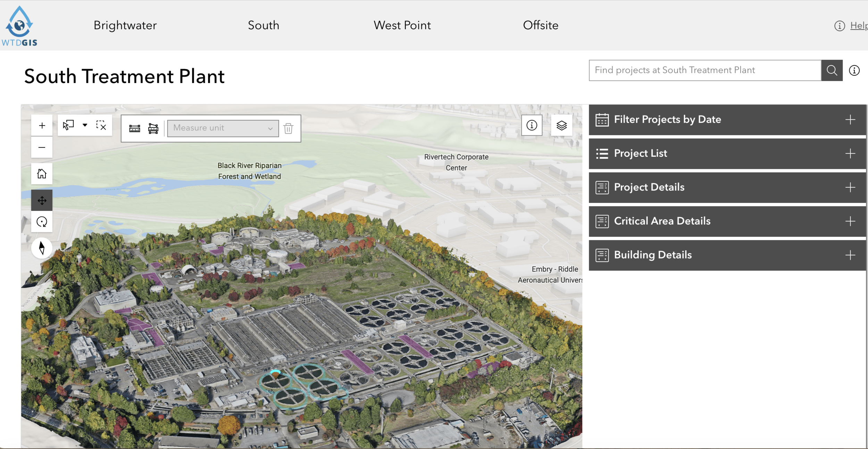
Task: Start a distance measurement
Action: pos(135,128)
